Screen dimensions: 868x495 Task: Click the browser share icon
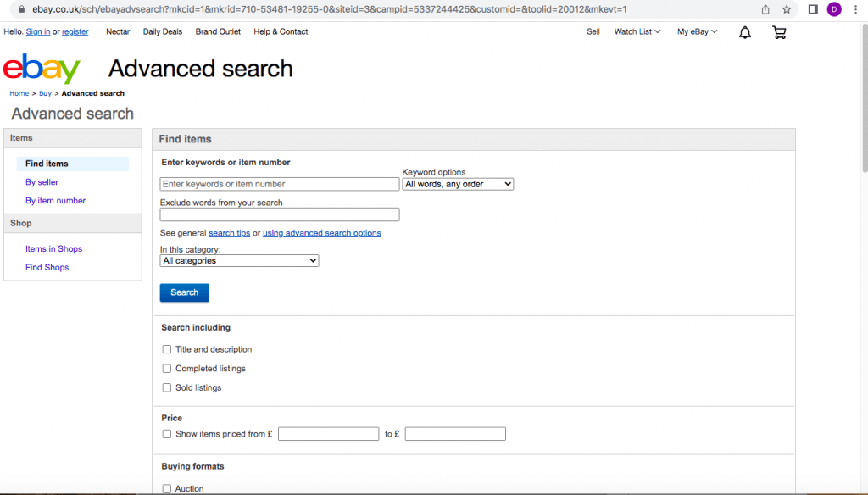[x=765, y=9]
